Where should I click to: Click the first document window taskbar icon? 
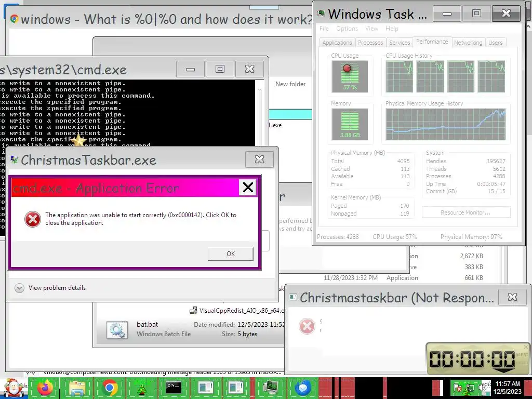click(x=206, y=388)
